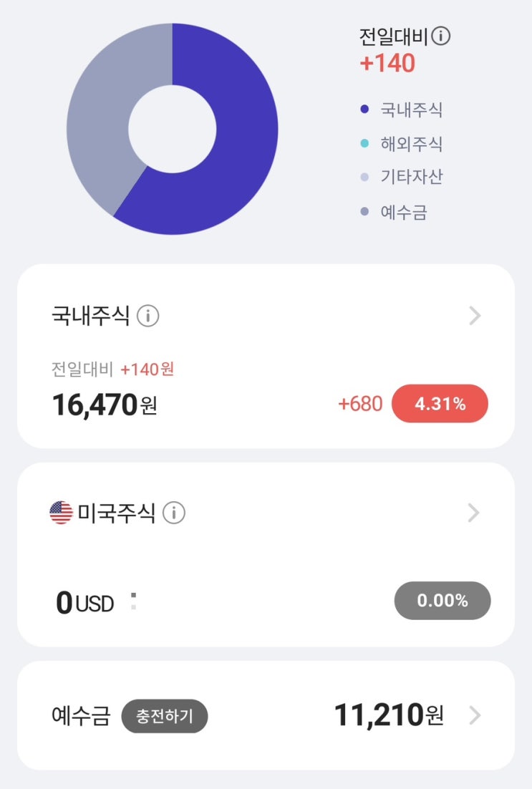Click the 기타자산 legend dot
Viewport: 532px width, 789px height.
tap(364, 177)
